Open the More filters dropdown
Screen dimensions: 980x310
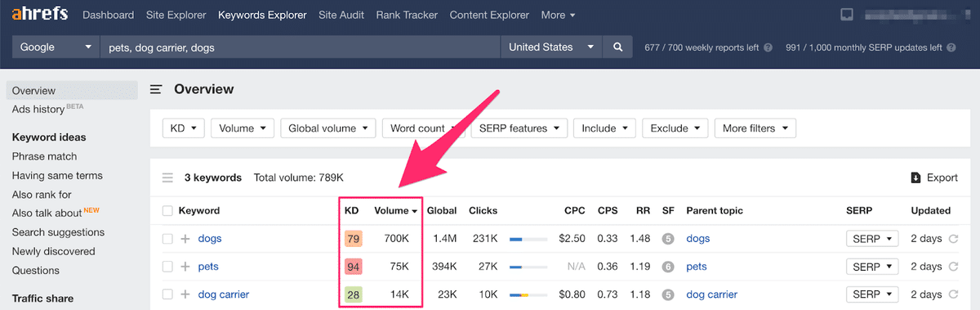point(755,128)
